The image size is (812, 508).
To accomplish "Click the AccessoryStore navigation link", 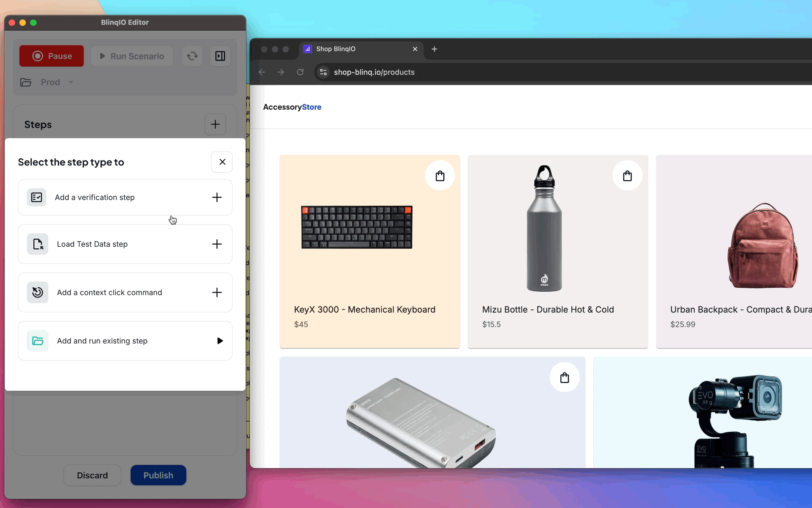I will pyautogui.click(x=292, y=107).
